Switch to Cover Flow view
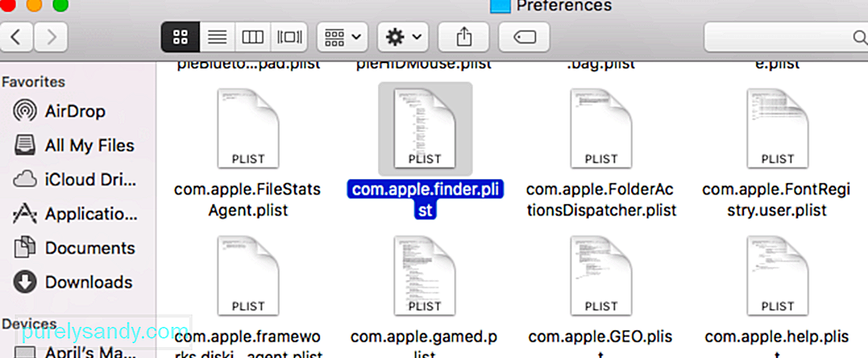The width and height of the screenshot is (868, 358). [290, 37]
